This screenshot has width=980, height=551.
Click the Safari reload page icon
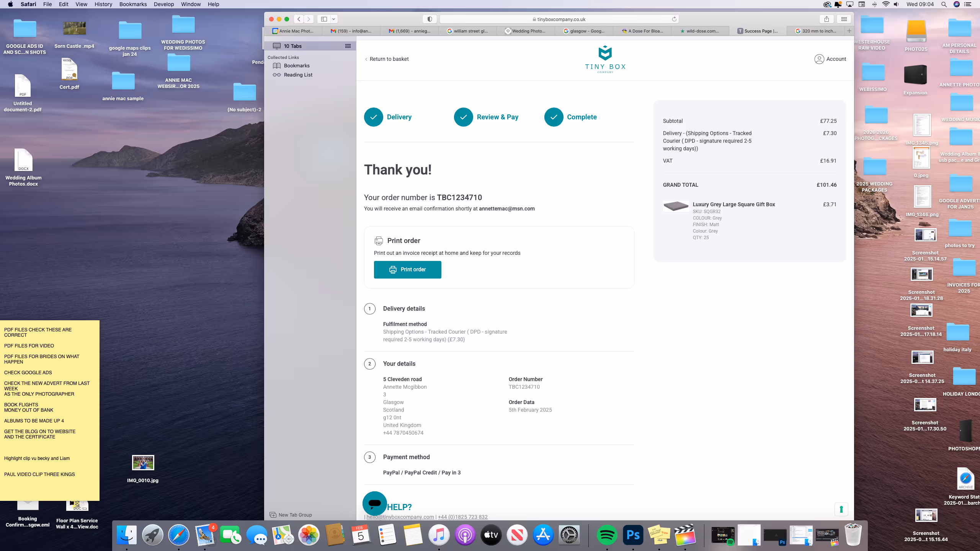click(x=674, y=19)
